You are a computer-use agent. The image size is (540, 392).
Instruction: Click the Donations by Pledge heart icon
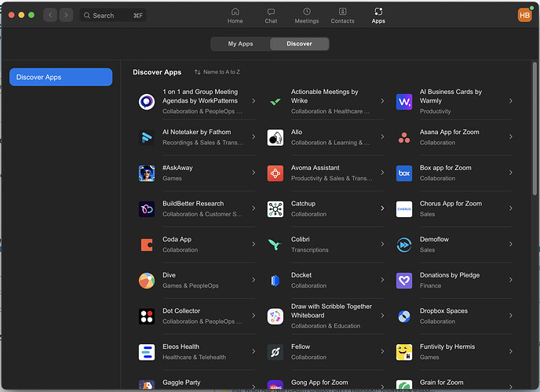pyautogui.click(x=404, y=280)
